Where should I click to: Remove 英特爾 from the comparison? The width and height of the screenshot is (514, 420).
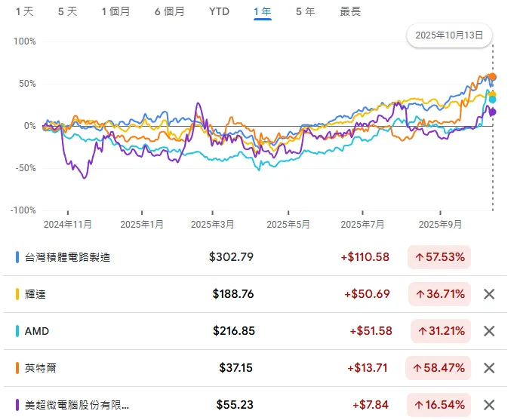coord(489,368)
